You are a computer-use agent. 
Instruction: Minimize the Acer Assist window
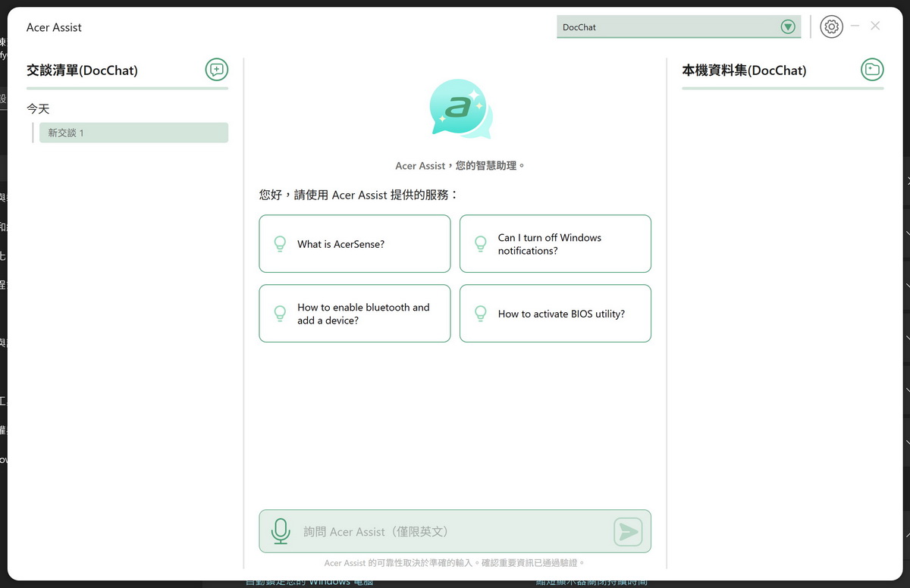tap(855, 27)
